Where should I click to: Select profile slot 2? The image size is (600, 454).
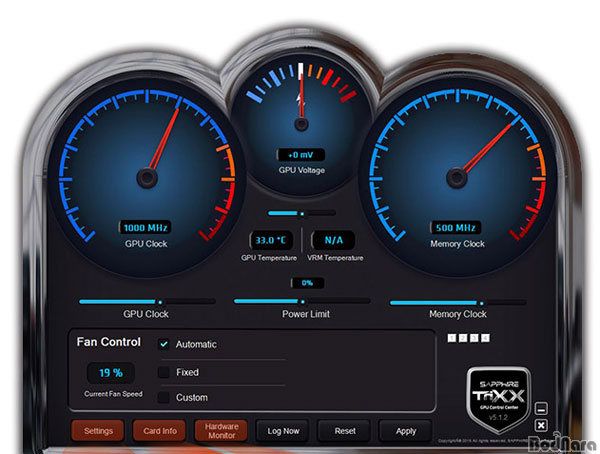click(x=463, y=338)
